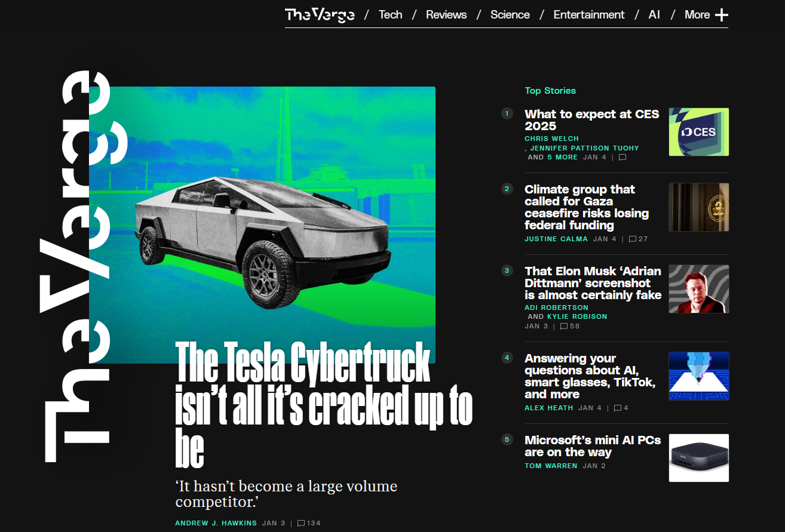785x532 pixels.
Task: View author Tom Warren
Action: coord(551,466)
